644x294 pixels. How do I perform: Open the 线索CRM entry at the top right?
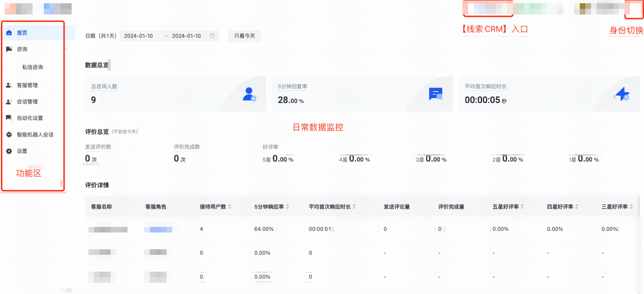pos(488,8)
